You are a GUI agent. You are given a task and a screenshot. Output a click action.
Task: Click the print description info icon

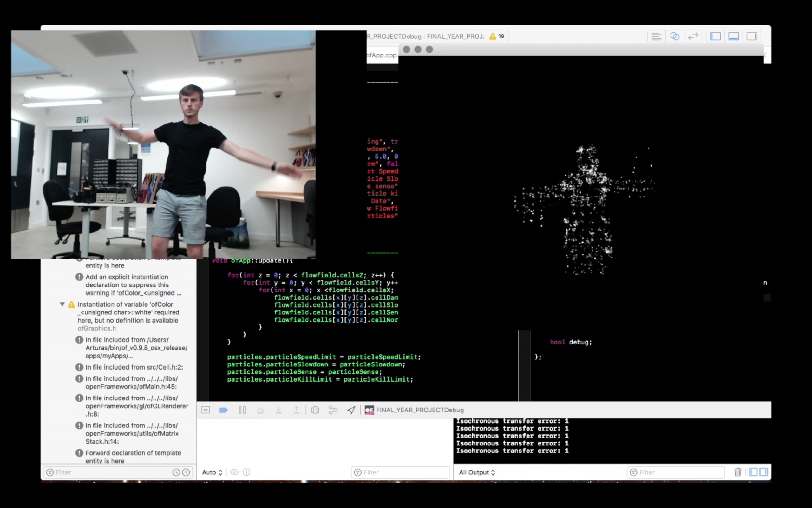coord(246,472)
